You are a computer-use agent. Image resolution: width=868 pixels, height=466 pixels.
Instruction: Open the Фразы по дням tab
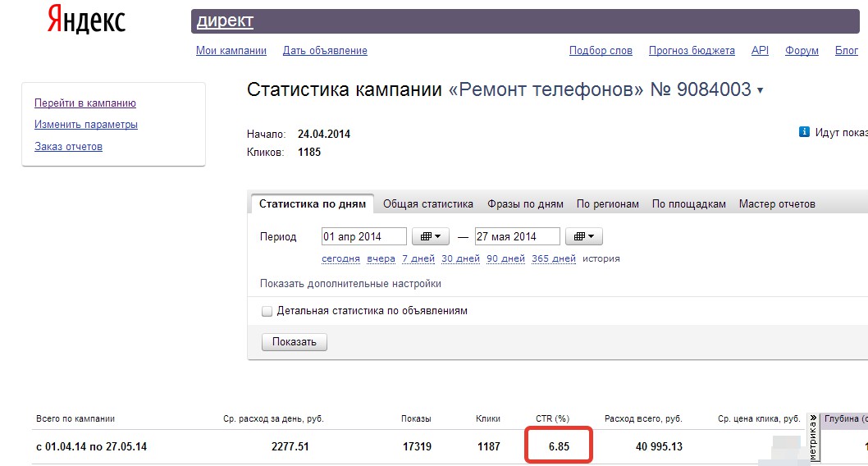coord(525,204)
